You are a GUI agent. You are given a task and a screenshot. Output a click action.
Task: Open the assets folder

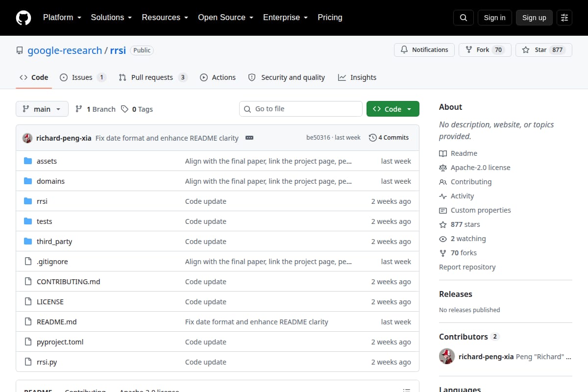coord(47,161)
